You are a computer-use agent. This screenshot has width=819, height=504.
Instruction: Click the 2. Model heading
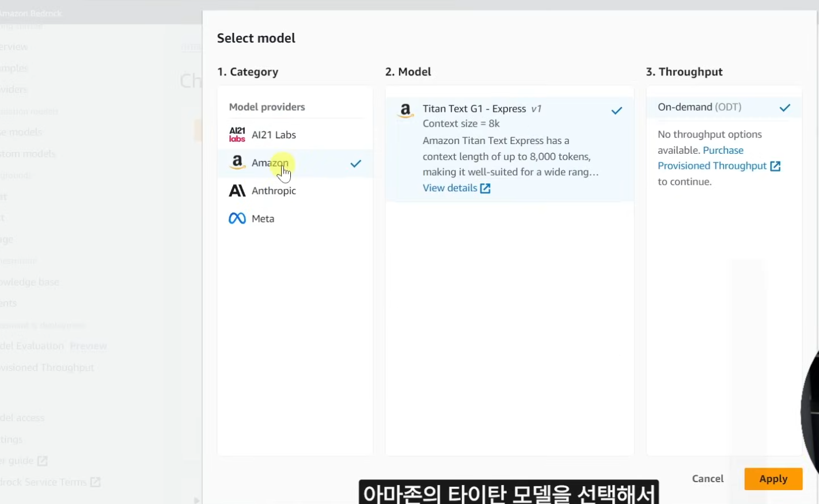point(408,72)
